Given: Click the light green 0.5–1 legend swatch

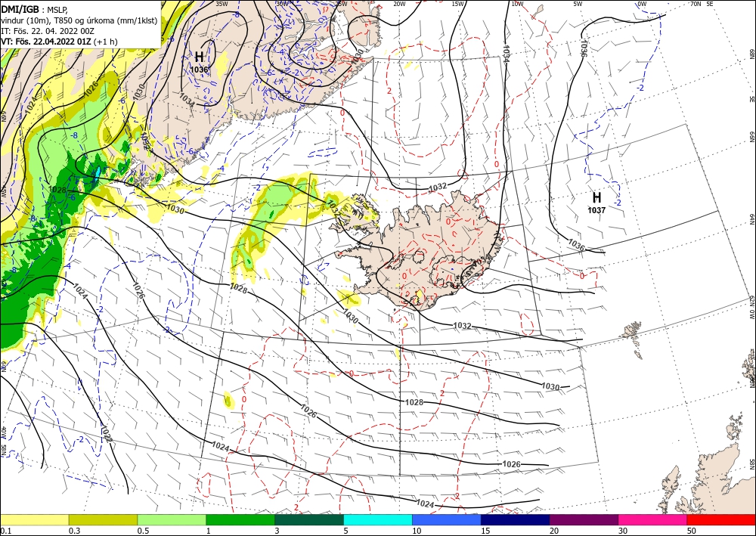Looking at the screenshot, I should (x=172, y=519).
